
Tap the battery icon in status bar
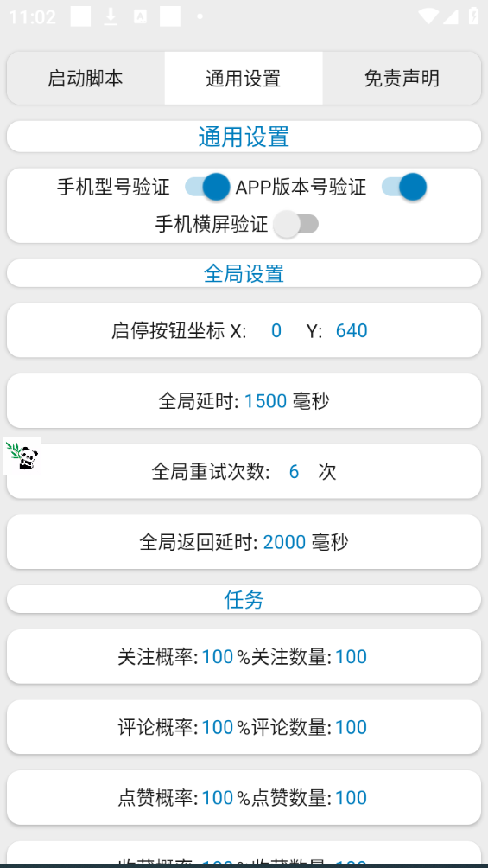coord(473,16)
